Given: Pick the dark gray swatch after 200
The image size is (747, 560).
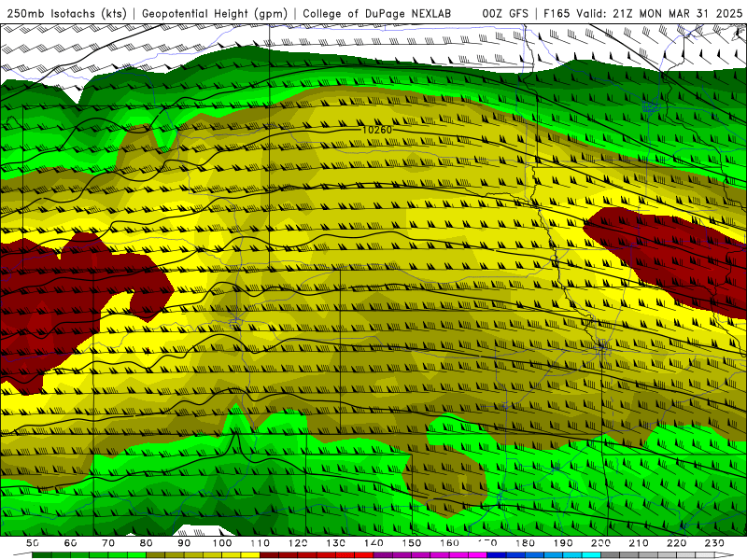Looking at the screenshot, I should pyautogui.click(x=611, y=555).
